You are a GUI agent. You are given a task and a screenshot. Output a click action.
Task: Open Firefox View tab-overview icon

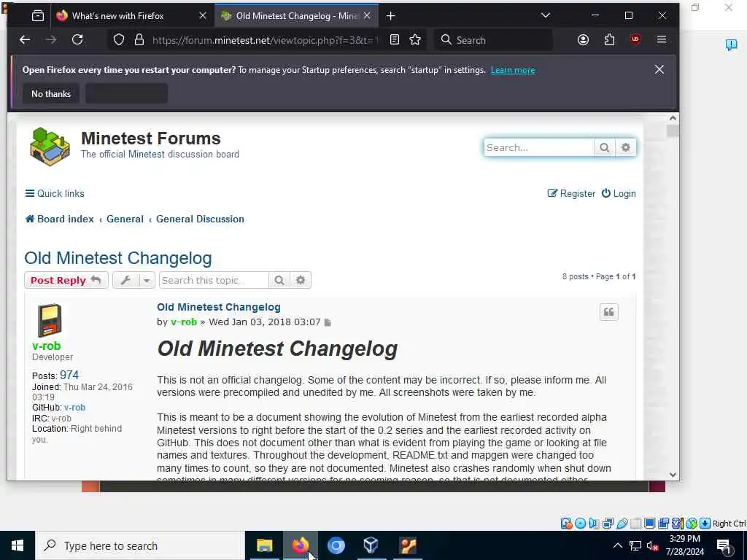tap(38, 16)
